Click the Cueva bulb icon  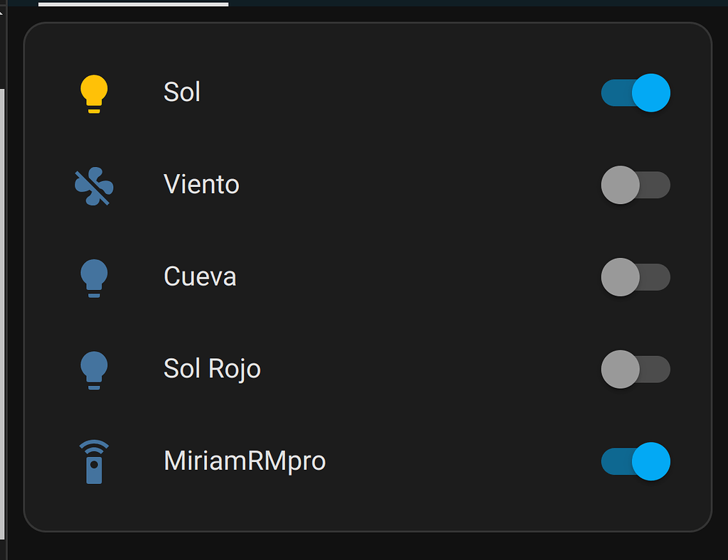point(93,277)
